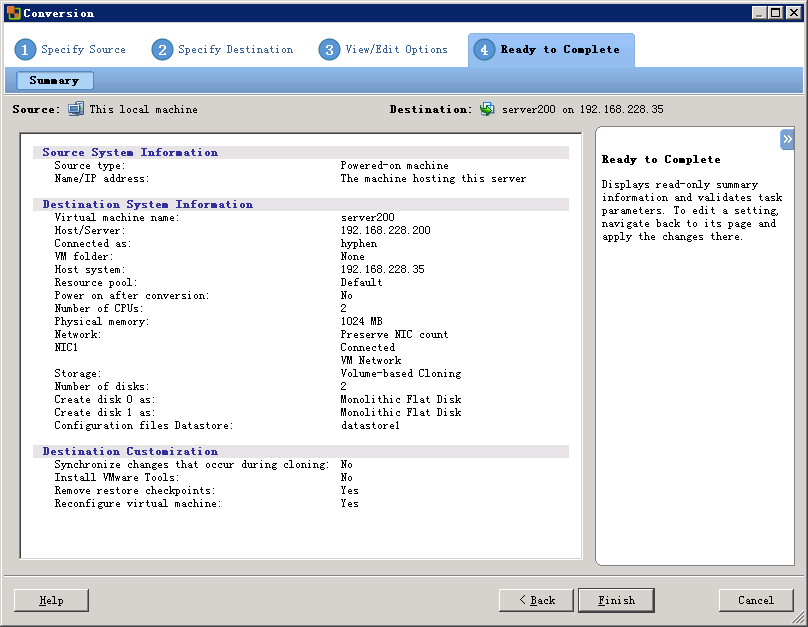Click the step 3 circle icon
Viewport: 808px width, 627px height.
pyautogui.click(x=329, y=50)
